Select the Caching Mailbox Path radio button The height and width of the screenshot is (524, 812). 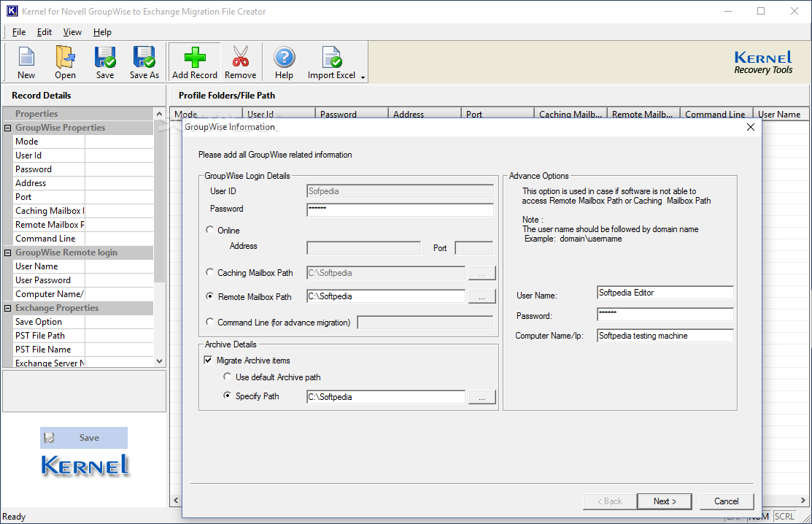coord(209,271)
